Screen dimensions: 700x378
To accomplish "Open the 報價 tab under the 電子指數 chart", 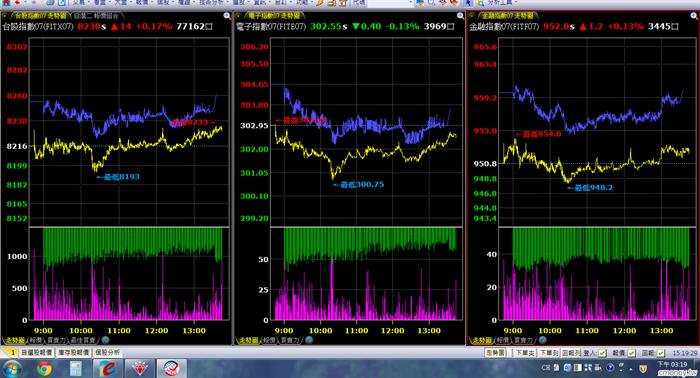I will pyautogui.click(x=269, y=340).
